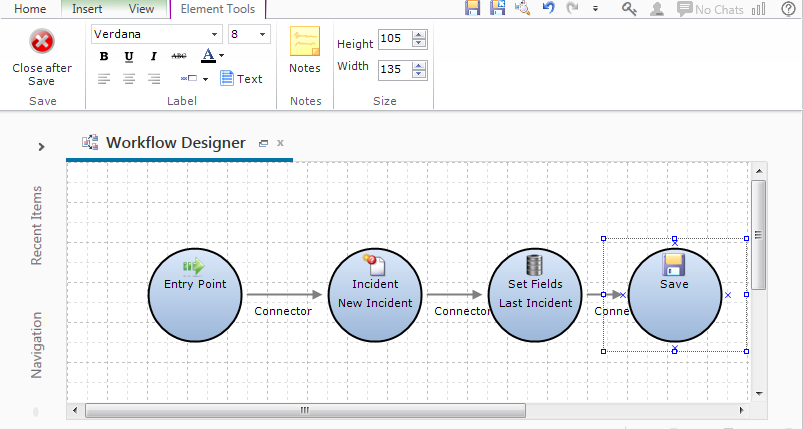Open the Verdana font name dropdown
The height and width of the screenshot is (429, 803).
[214, 34]
